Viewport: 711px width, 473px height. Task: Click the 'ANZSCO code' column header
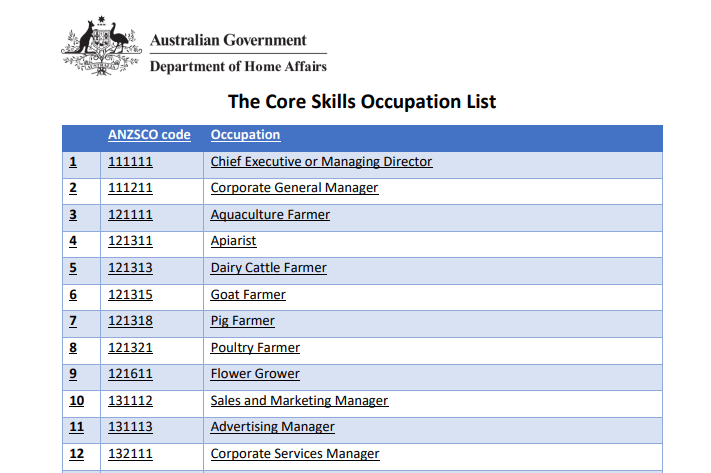[149, 135]
